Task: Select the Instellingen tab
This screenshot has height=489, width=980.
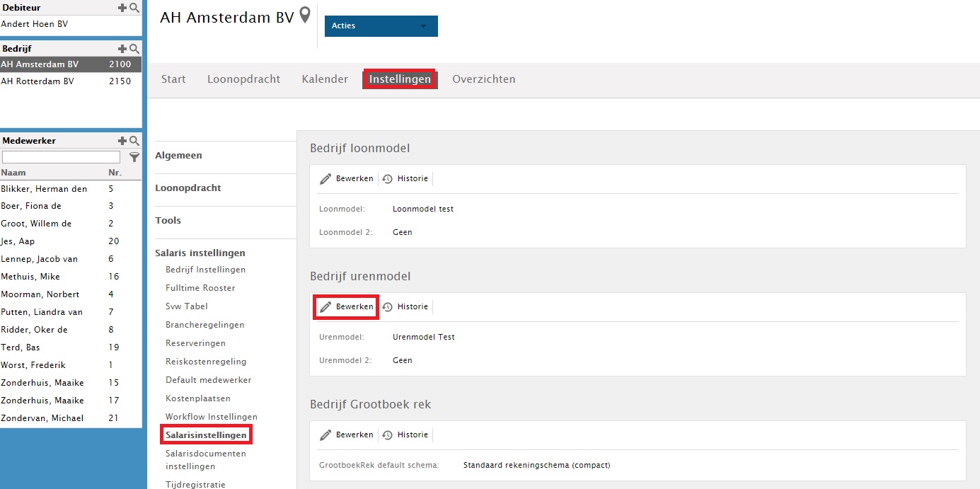Action: (x=400, y=79)
